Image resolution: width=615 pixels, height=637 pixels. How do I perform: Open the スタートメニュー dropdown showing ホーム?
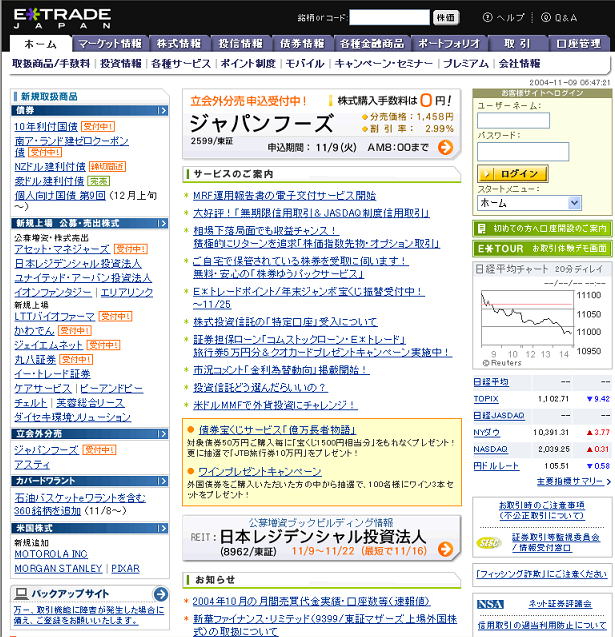(529, 203)
